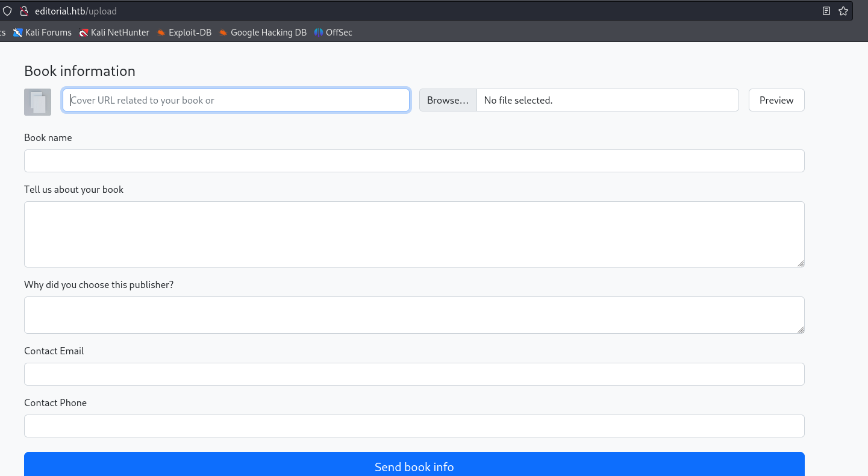Open the OffSec bookmark
The width and height of the screenshot is (868, 476).
pos(333,33)
